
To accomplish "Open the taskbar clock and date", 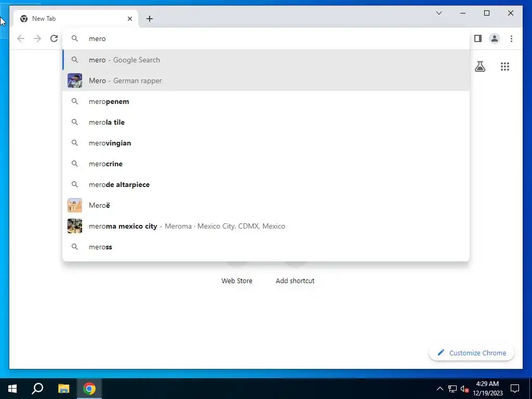I will 487,389.
